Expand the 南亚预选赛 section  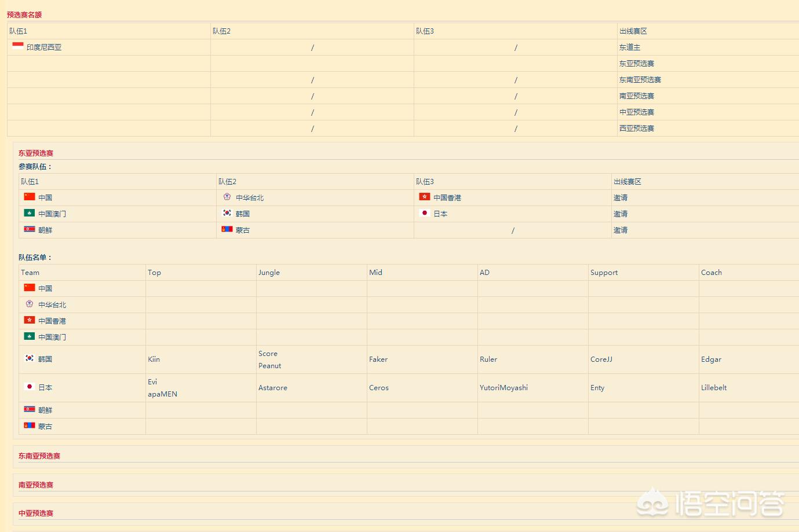(x=36, y=485)
